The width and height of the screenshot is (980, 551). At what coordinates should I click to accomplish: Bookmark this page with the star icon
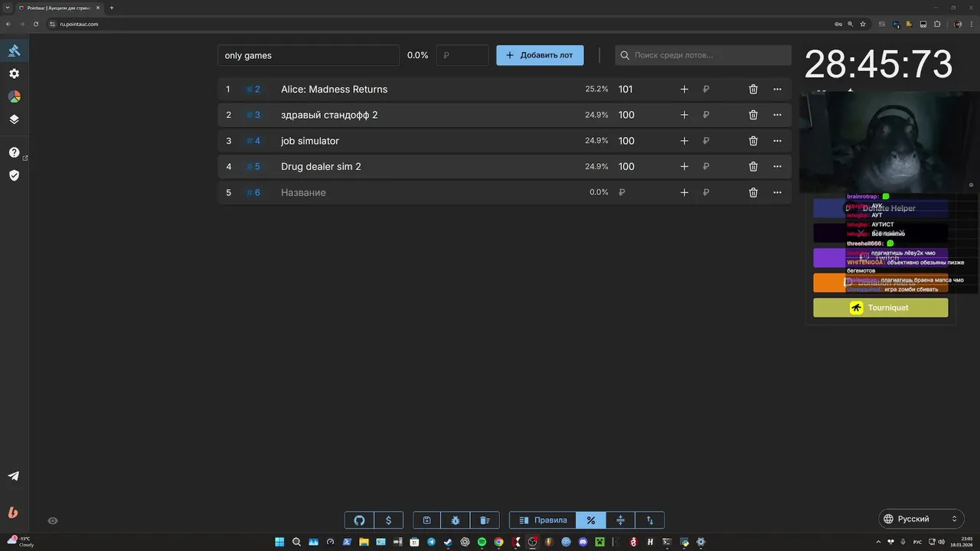click(863, 24)
